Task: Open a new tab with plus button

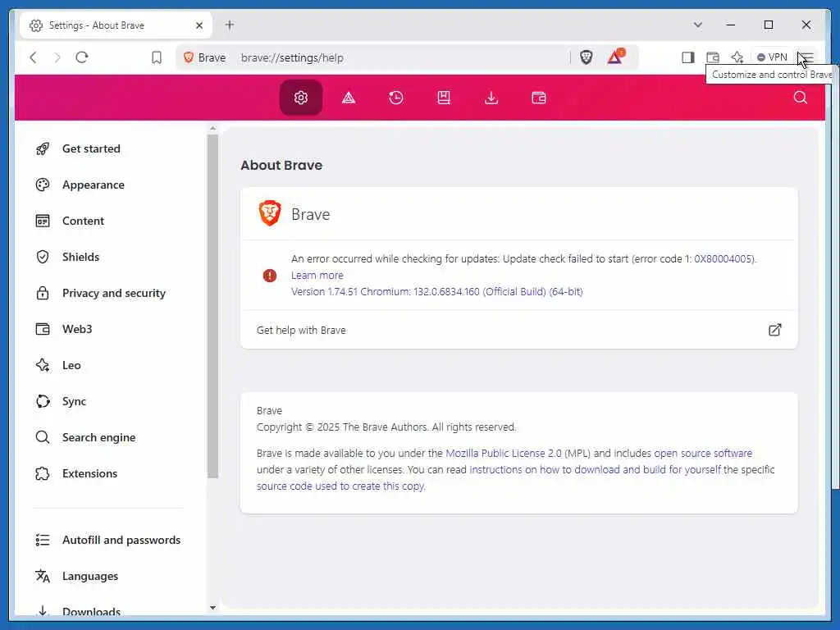Action: click(230, 25)
